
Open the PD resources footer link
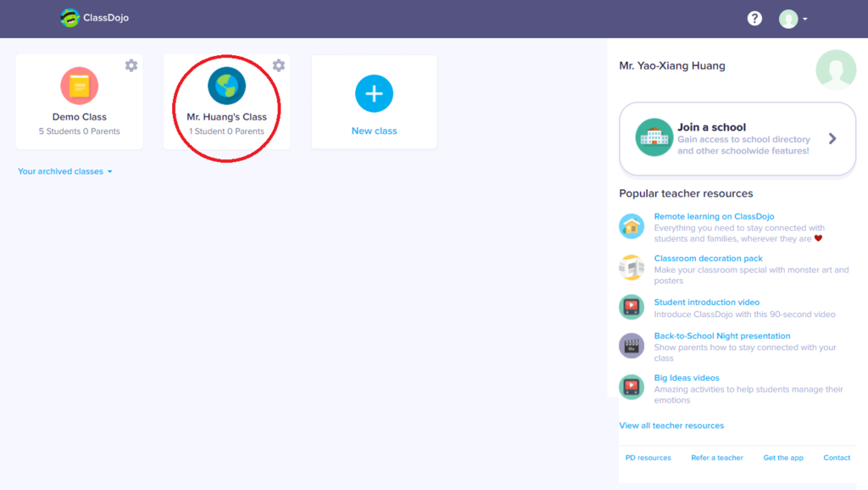pos(648,458)
